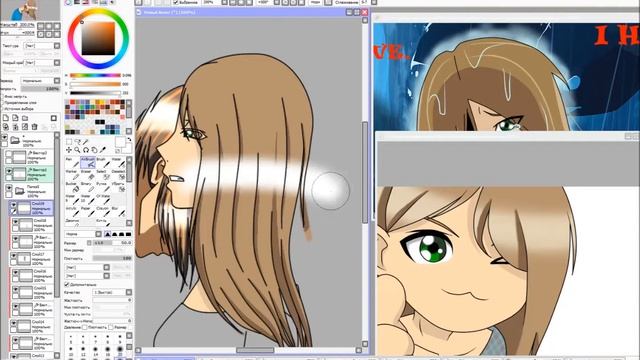This screenshot has height=360, width=640.
Task: Select the Eyedropper color picker tool
Action: tap(102, 150)
